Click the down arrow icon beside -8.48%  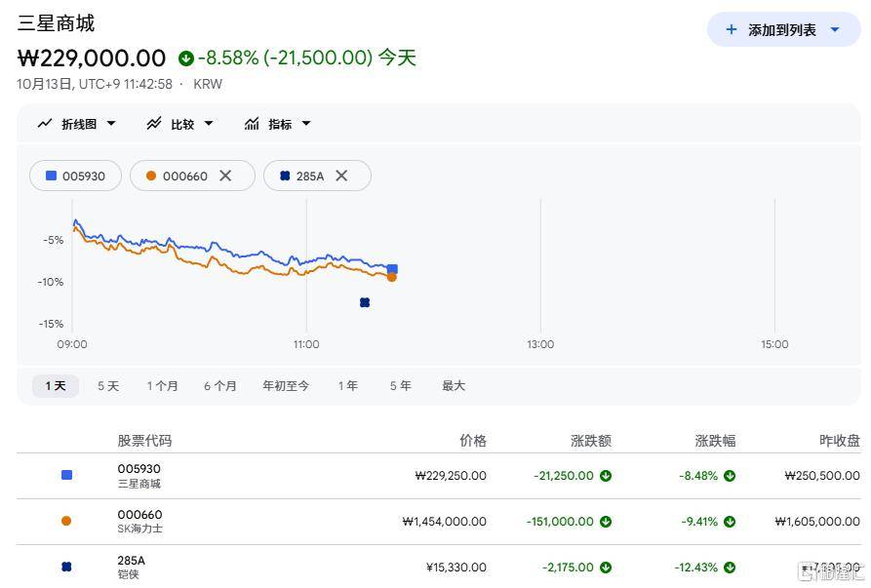click(x=730, y=476)
